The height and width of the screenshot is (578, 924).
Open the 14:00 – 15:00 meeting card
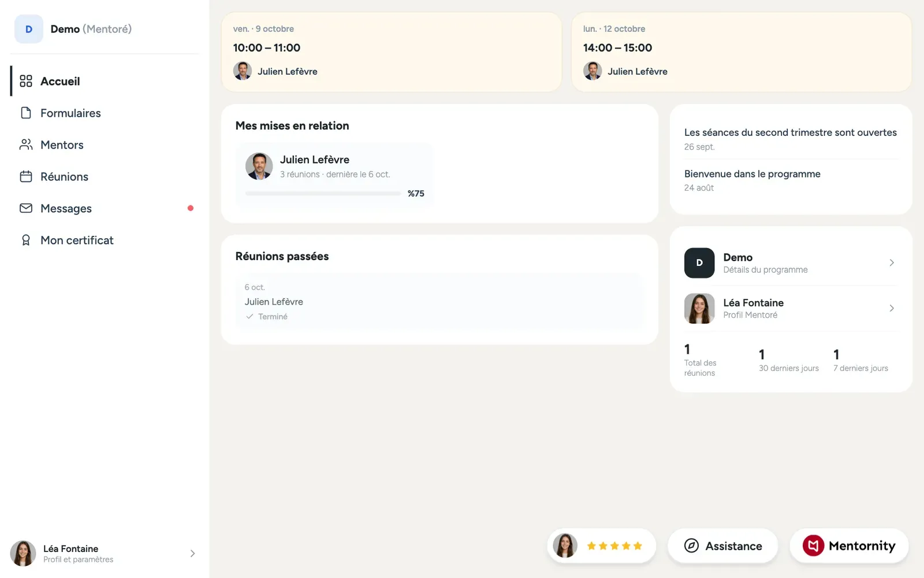tap(742, 52)
